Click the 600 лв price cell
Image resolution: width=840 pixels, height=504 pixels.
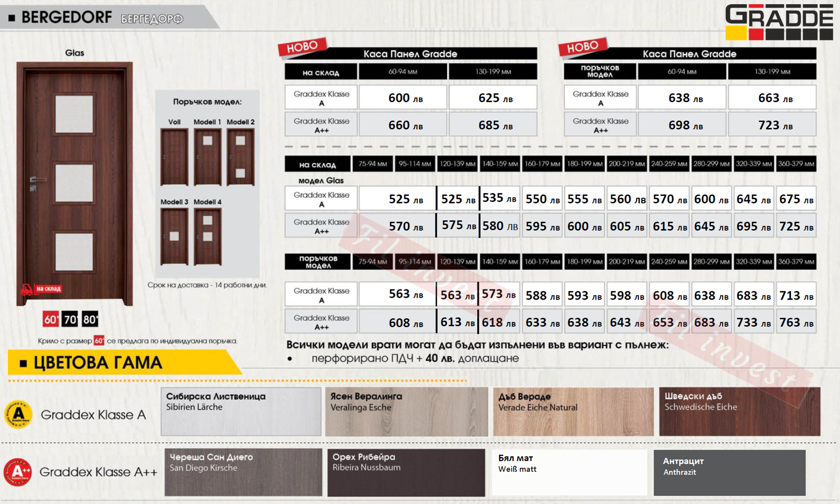[403, 97]
